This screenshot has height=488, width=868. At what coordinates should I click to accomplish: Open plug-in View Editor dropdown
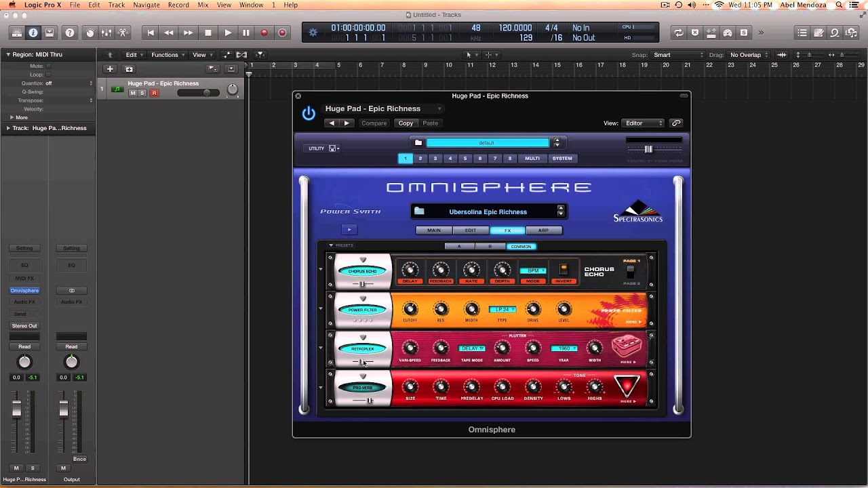pos(644,123)
